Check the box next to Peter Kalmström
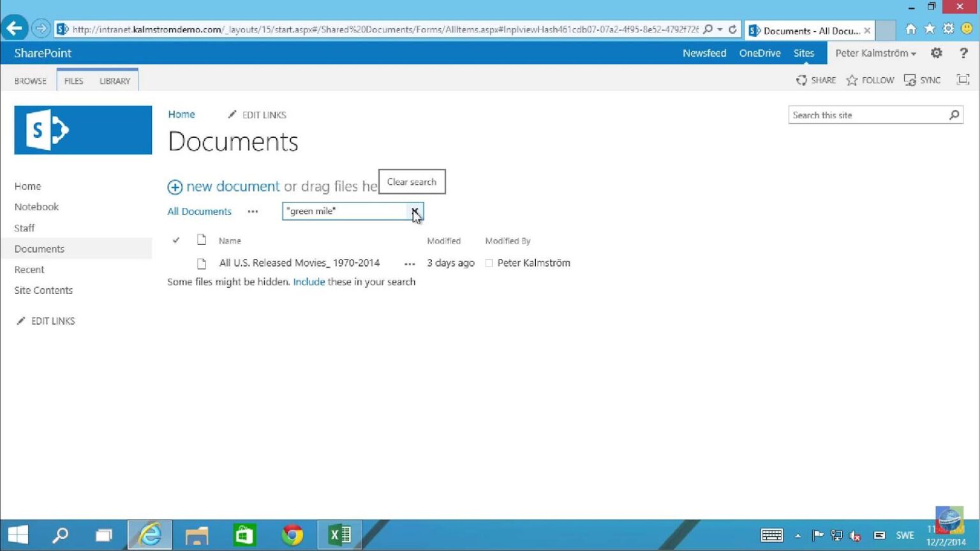Viewport: 980px width, 551px height. [488, 263]
